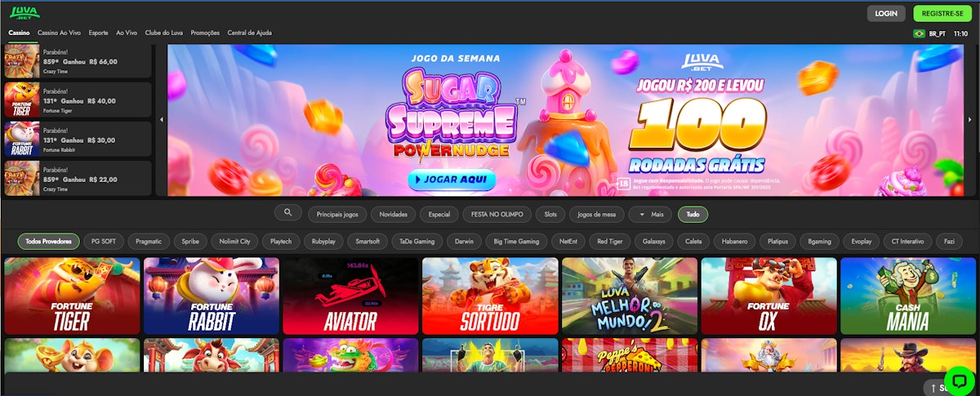Image resolution: width=980 pixels, height=396 pixels.
Task: Open the game search magnifier button
Action: coord(287,213)
